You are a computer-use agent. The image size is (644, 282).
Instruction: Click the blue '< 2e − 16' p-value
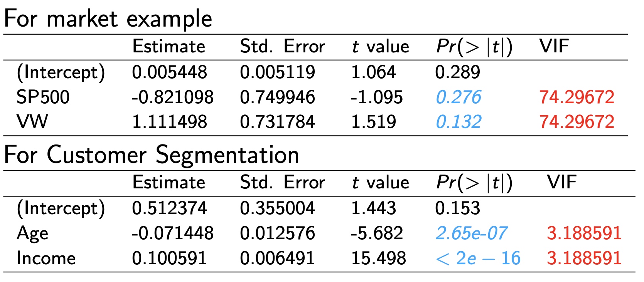(478, 258)
